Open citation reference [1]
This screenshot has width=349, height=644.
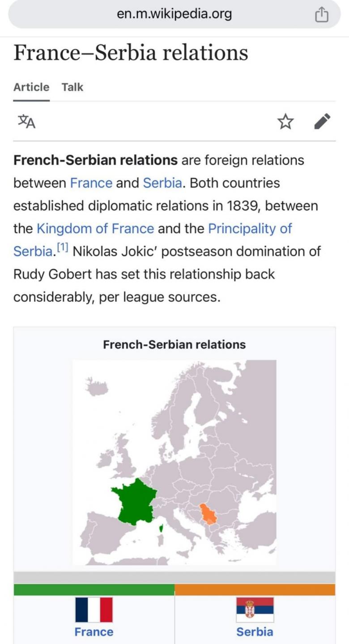click(x=62, y=247)
